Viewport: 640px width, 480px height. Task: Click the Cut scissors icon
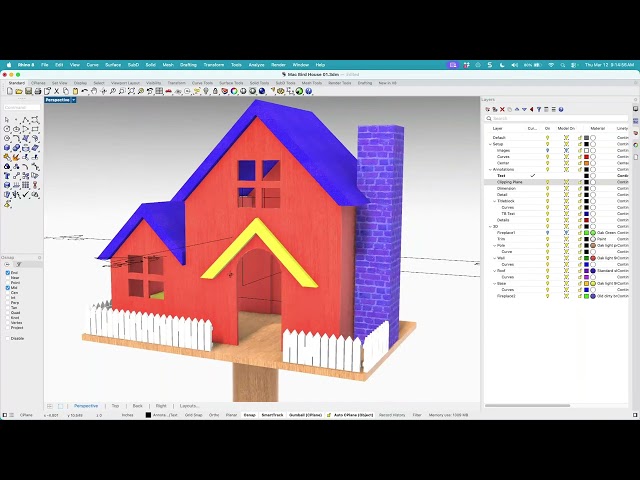tap(56, 91)
